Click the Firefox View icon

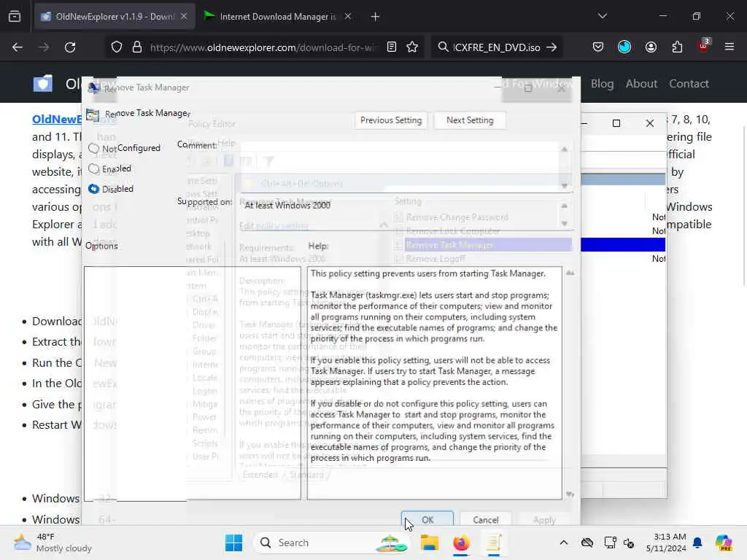point(15,17)
